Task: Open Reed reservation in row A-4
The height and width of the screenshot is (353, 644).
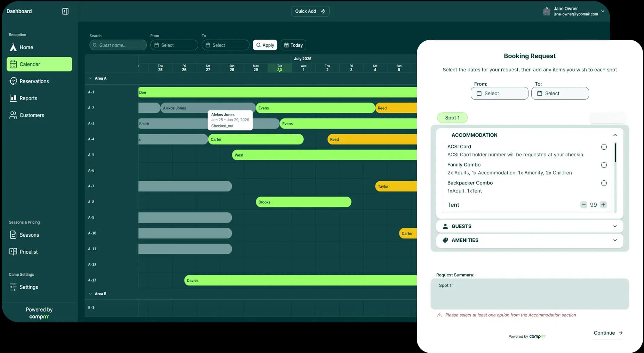Action: [x=372, y=139]
